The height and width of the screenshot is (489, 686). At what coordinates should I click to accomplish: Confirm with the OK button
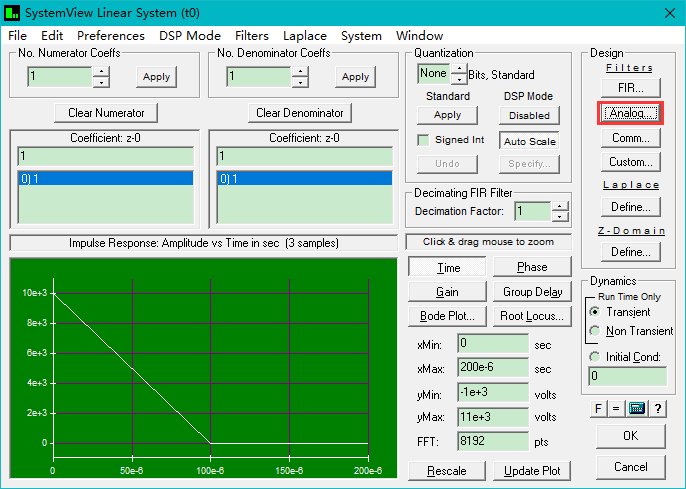click(x=630, y=436)
